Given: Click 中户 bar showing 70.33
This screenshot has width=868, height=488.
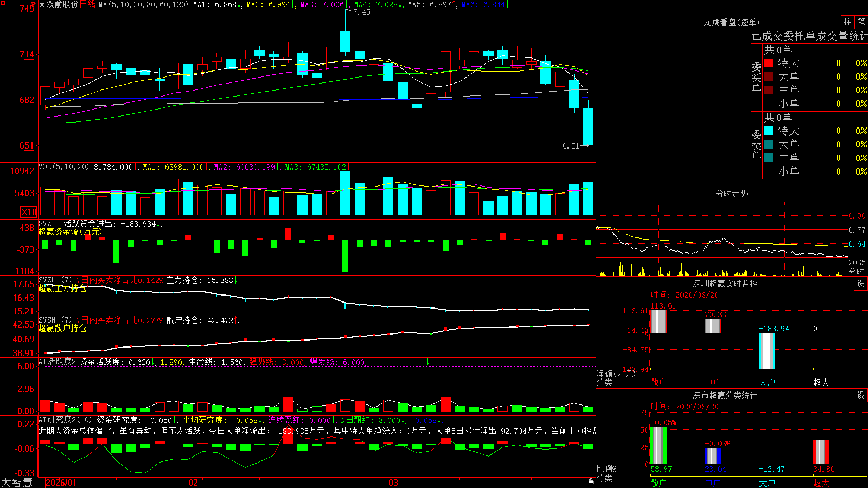Looking at the screenshot, I should pyautogui.click(x=712, y=326).
